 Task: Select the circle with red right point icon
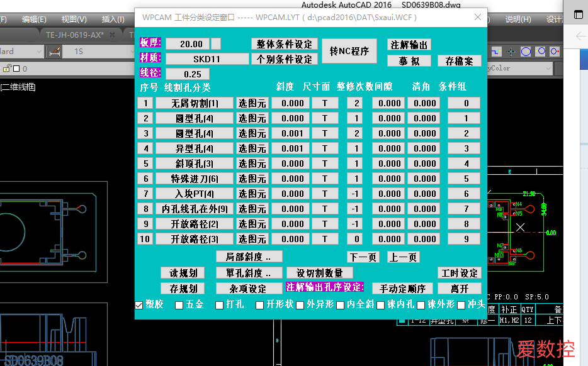[x=555, y=52]
